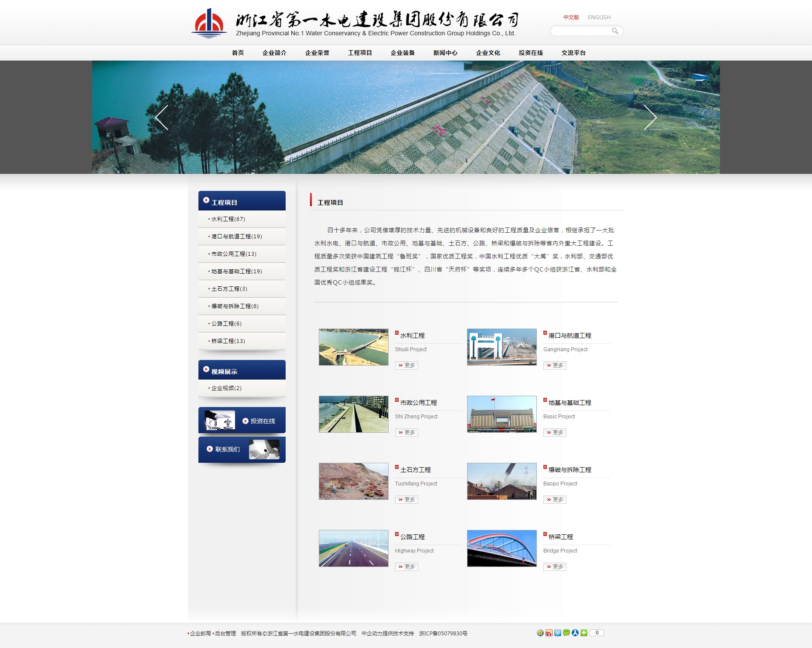Open the 公路工程 highway thumbnail
Image resolution: width=812 pixels, height=648 pixels.
click(x=353, y=548)
